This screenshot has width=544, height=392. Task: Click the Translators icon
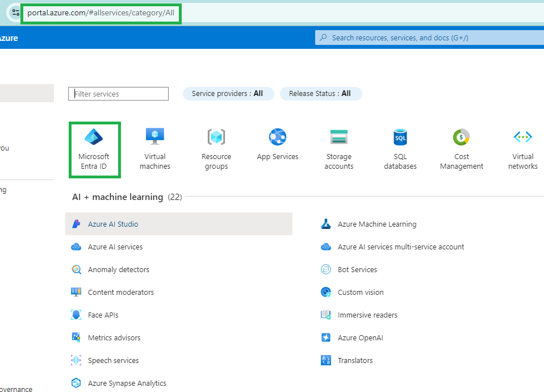pyautogui.click(x=326, y=360)
